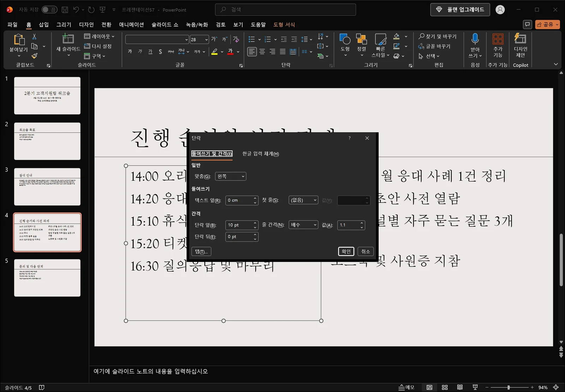This screenshot has width=565, height=392.
Task: Click the Format Painter brush icon
Action: pyautogui.click(x=34, y=56)
